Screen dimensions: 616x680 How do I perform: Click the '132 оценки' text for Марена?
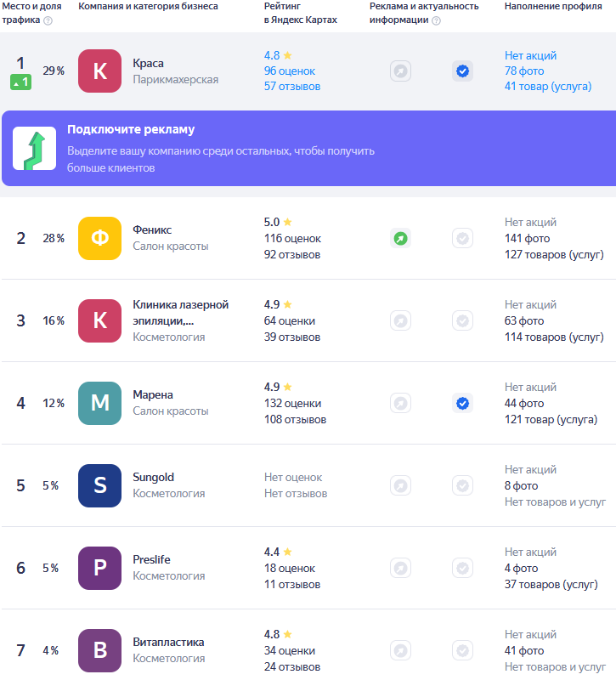click(x=292, y=403)
